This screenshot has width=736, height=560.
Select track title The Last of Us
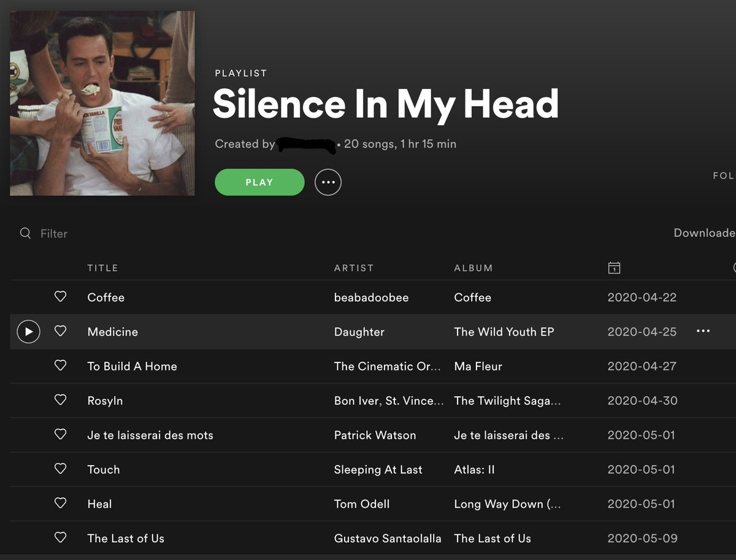[x=126, y=538]
